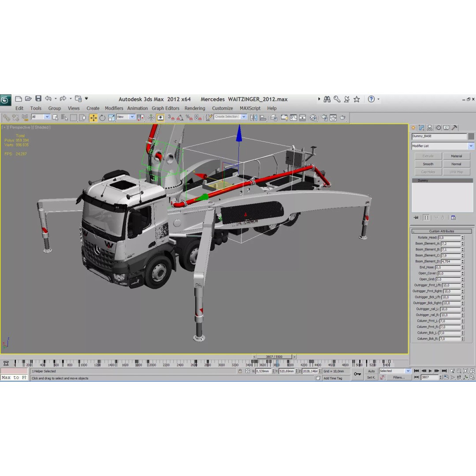This screenshot has width=476, height=476.
Task: Open Render Setup from the toolbar
Action: pos(324,118)
